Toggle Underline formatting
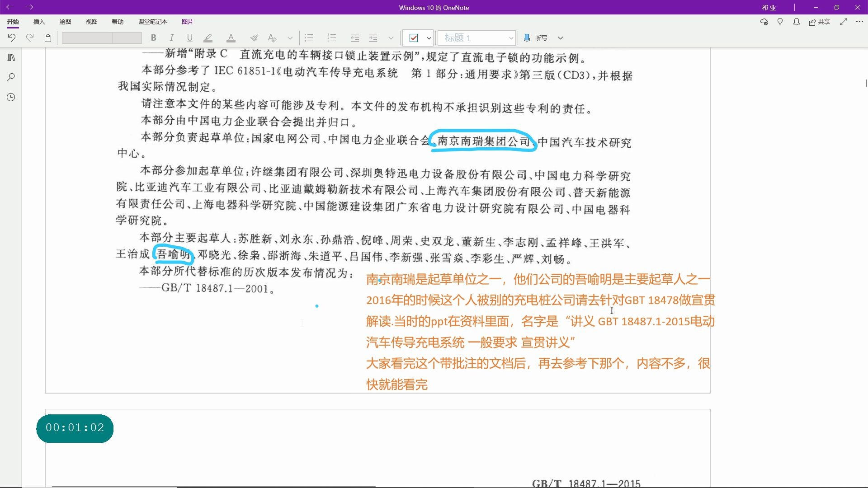Screen dimensions: 868x488 coord(190,38)
